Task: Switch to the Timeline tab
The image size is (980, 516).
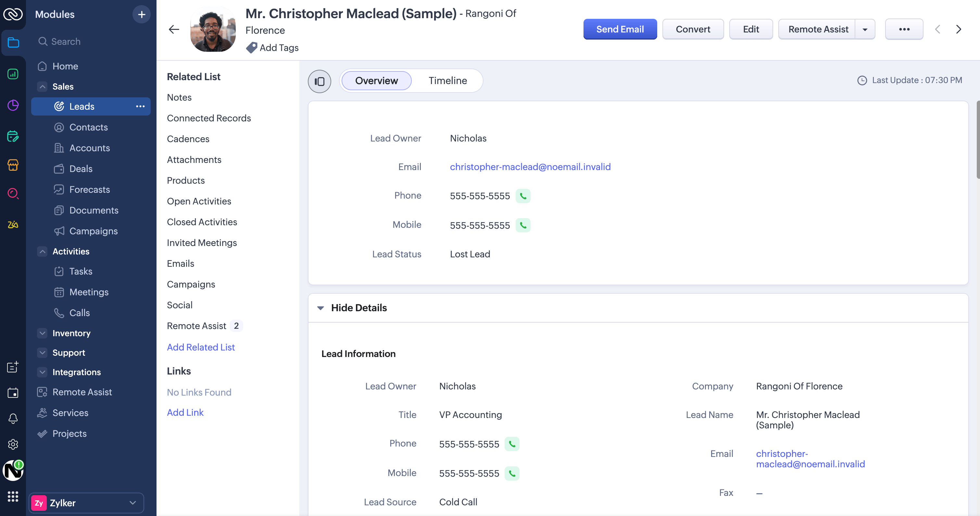Action: pyautogui.click(x=447, y=80)
